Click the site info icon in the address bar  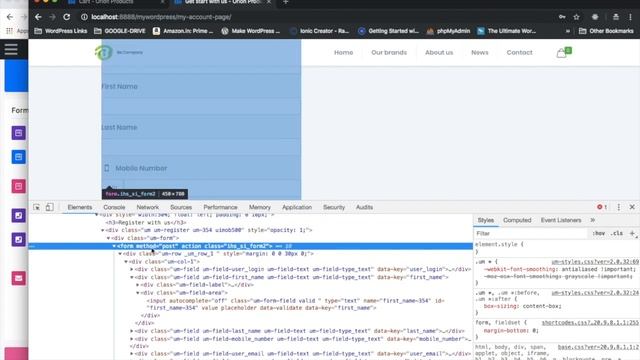pyautogui.click(x=84, y=17)
